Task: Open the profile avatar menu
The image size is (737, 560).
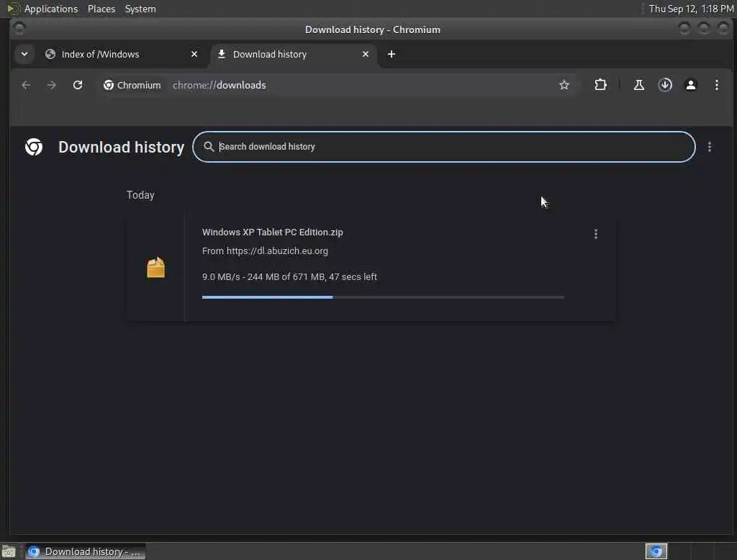Action: click(690, 85)
